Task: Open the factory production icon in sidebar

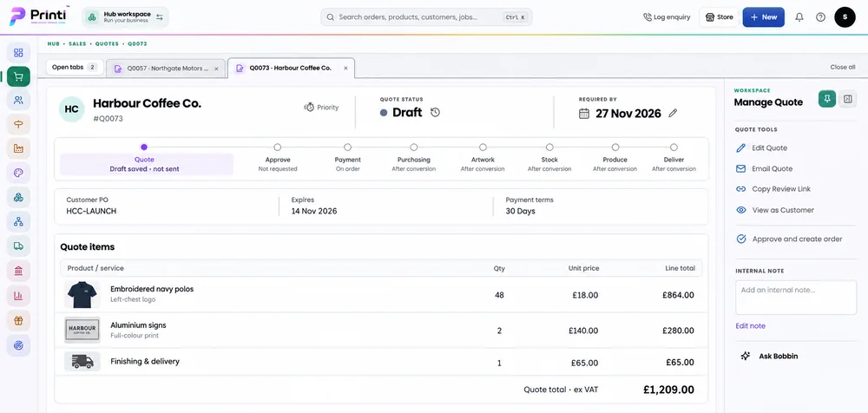Action: pos(18,148)
